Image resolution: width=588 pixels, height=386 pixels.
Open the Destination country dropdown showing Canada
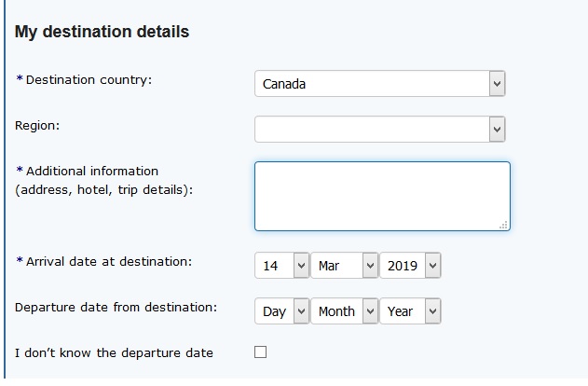373,84
